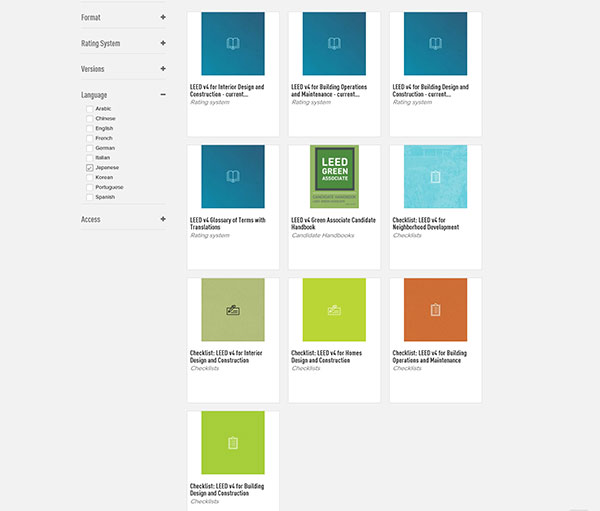600x511 pixels.
Task: Collapse the Language filter section
Action: click(x=163, y=94)
